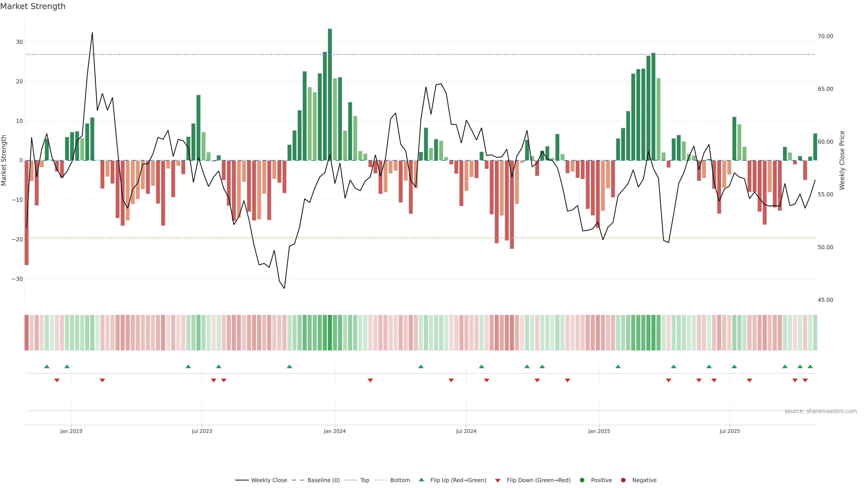This screenshot has height=488, width=868.
Task: Click Positive green circle legend icon
Action: [582, 480]
